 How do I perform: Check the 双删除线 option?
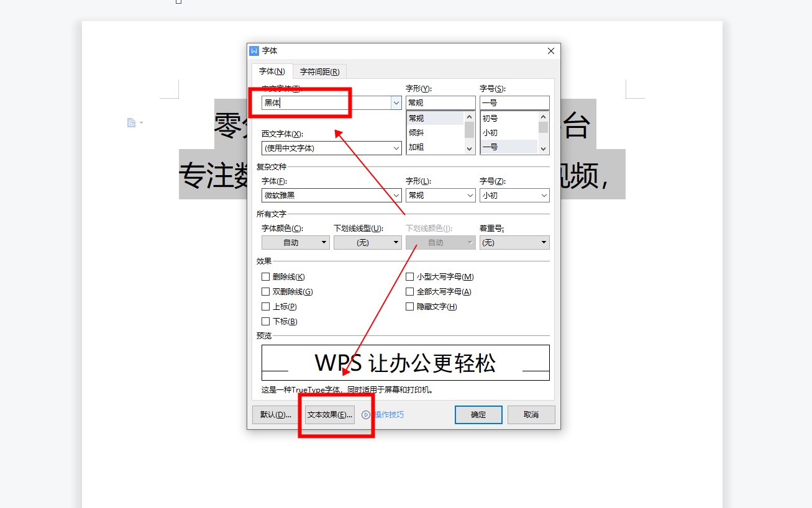(266, 292)
